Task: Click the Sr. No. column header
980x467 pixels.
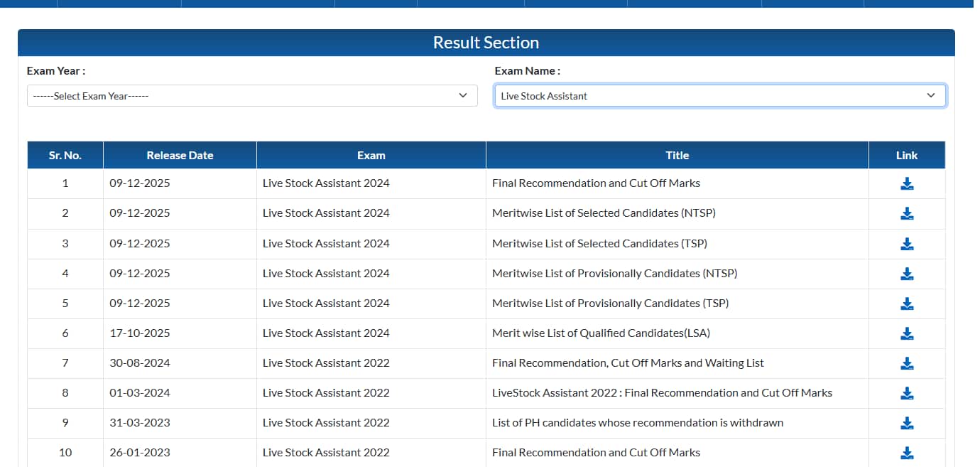Action: [65, 155]
